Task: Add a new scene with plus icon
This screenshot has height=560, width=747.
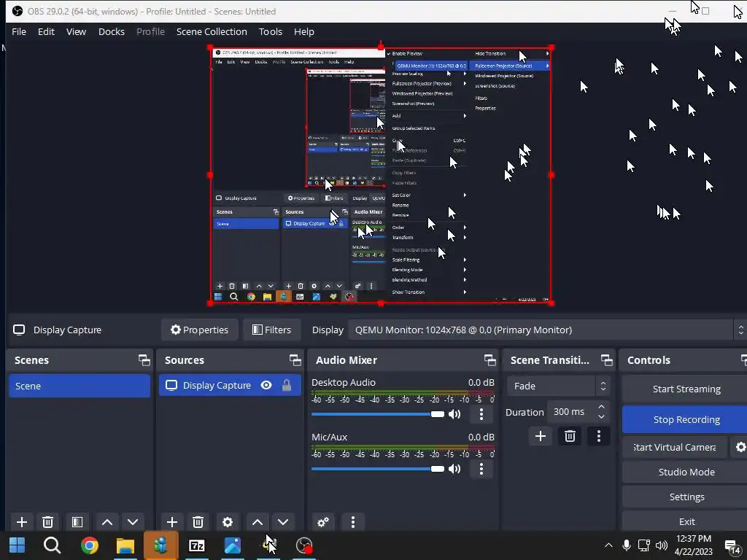Action: point(21,522)
